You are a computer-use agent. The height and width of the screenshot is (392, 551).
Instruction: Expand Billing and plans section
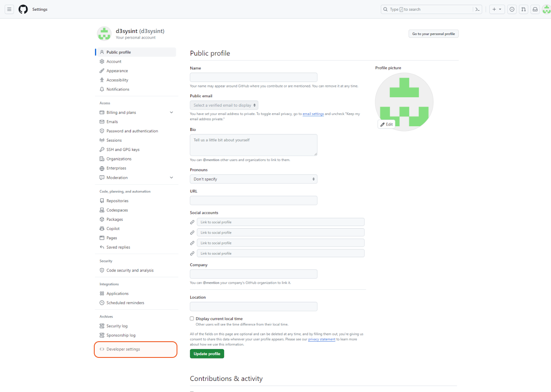(171, 113)
